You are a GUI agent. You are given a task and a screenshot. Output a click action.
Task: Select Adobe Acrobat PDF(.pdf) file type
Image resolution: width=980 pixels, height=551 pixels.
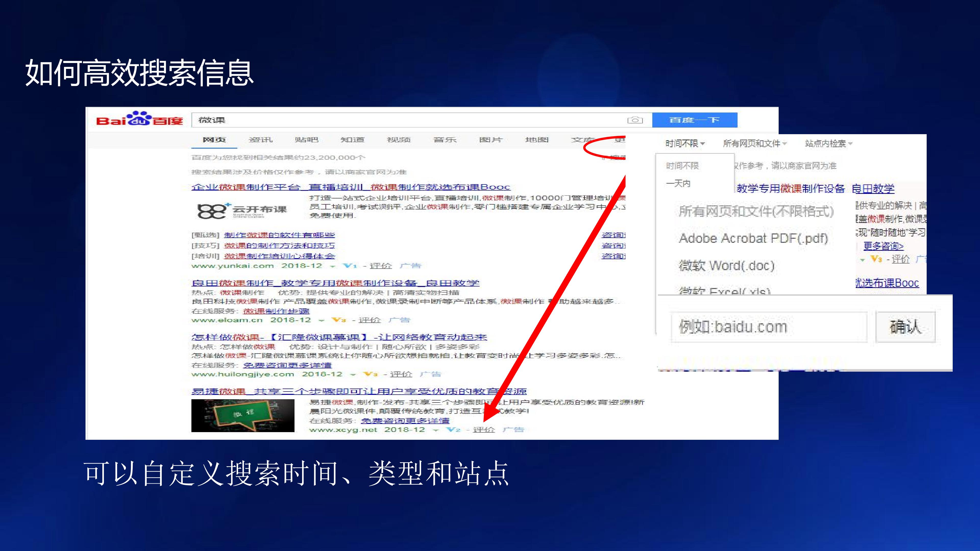pos(754,239)
